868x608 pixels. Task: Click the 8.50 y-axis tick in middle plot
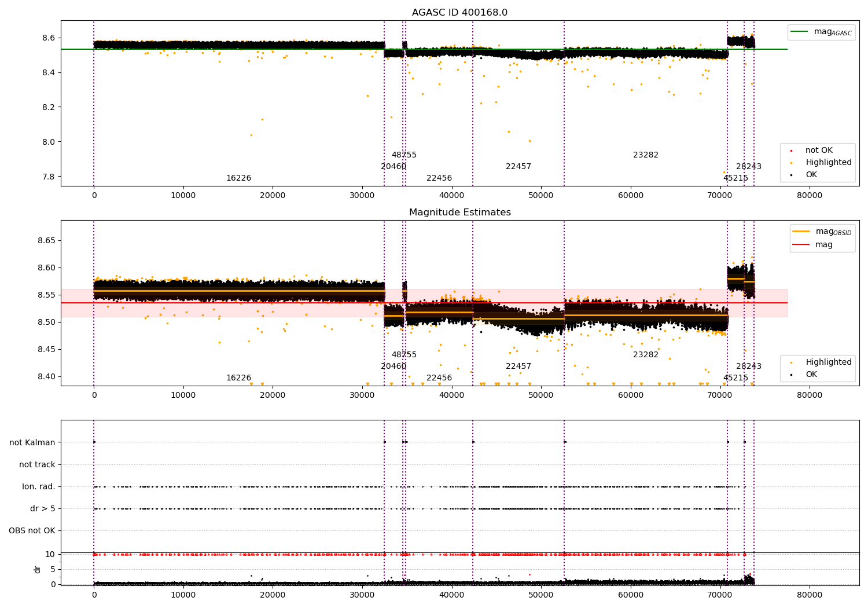(46, 323)
